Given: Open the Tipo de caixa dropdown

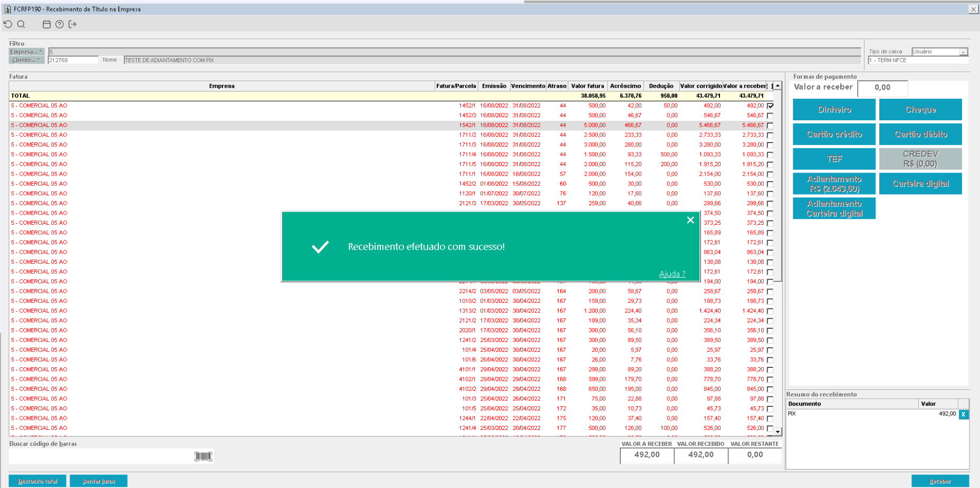Looking at the screenshot, I should pos(963,52).
